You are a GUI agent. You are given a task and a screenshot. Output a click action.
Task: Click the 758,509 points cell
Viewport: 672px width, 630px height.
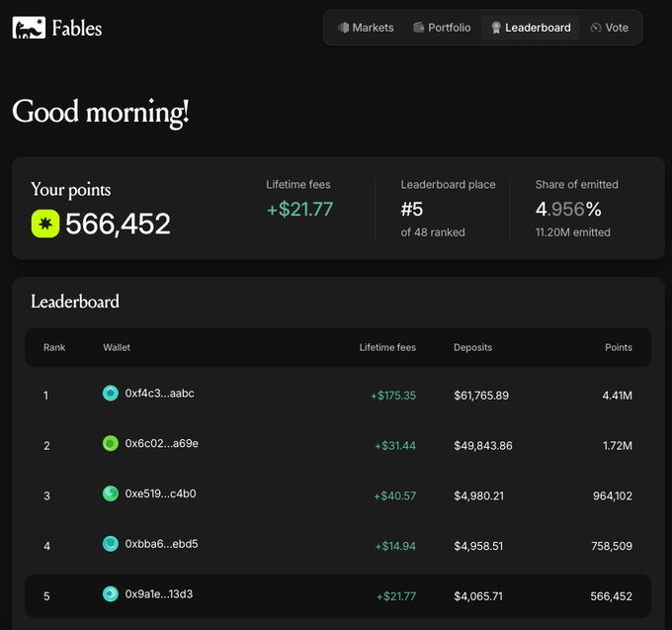pos(612,546)
